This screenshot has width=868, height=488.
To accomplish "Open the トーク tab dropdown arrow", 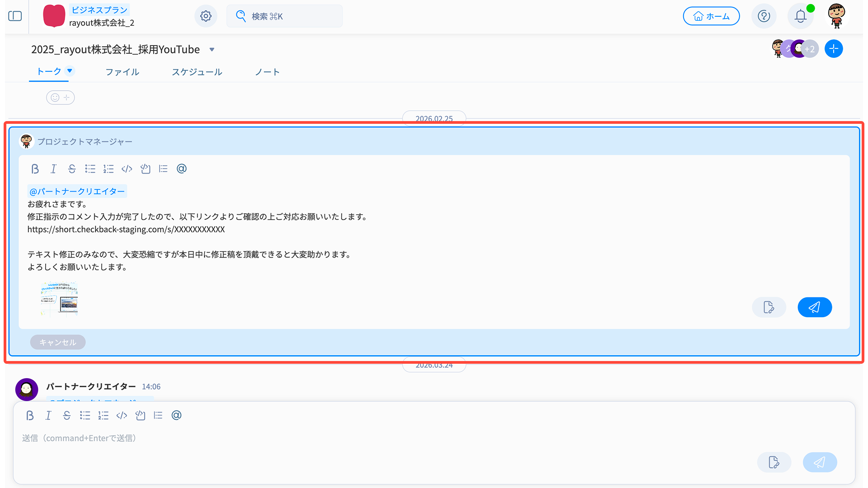I will (70, 70).
